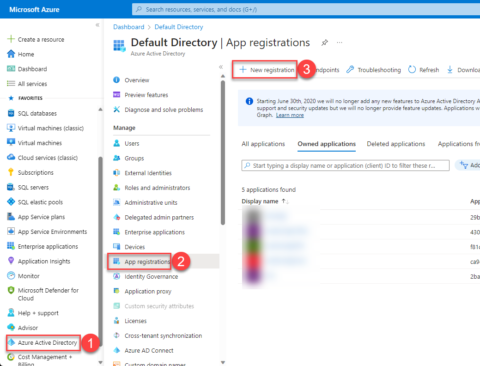This screenshot has height=366, width=480.
Task: Go to Dashboard breadcrumb link
Action: tap(129, 27)
